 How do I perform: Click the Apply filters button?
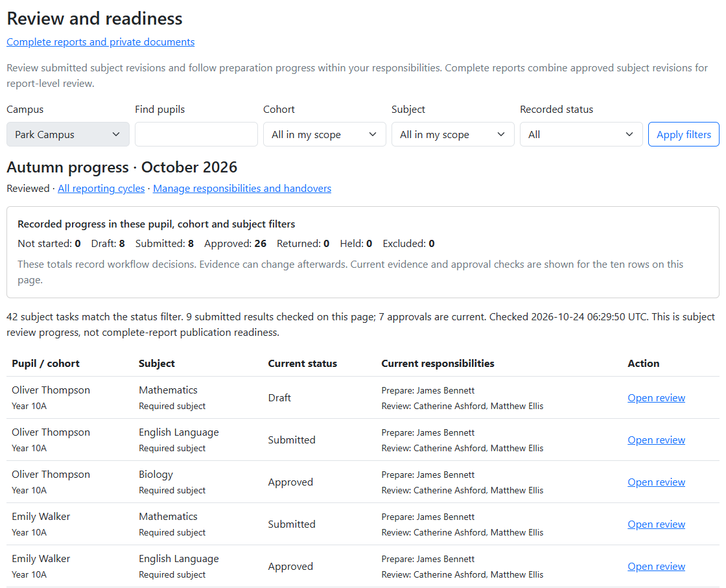683,134
